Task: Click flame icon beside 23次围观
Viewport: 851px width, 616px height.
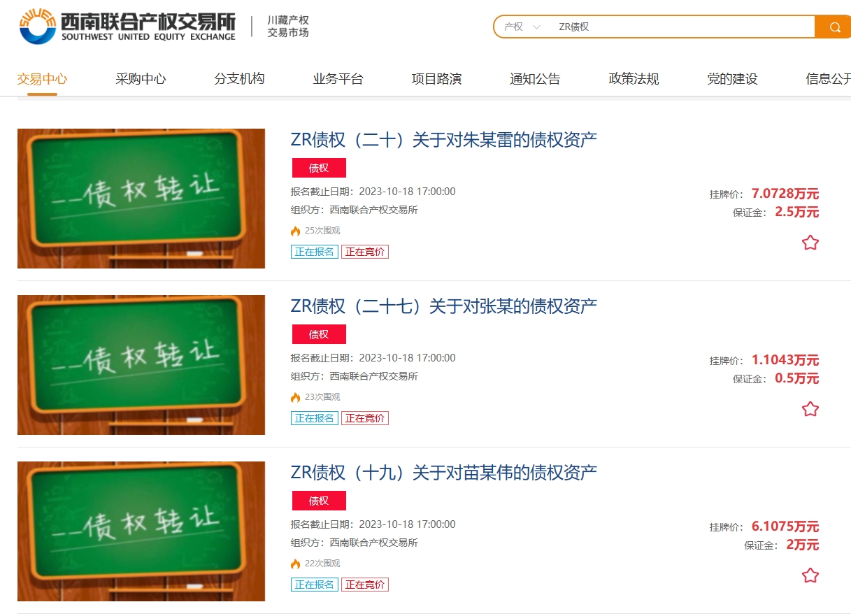Action: [x=295, y=397]
